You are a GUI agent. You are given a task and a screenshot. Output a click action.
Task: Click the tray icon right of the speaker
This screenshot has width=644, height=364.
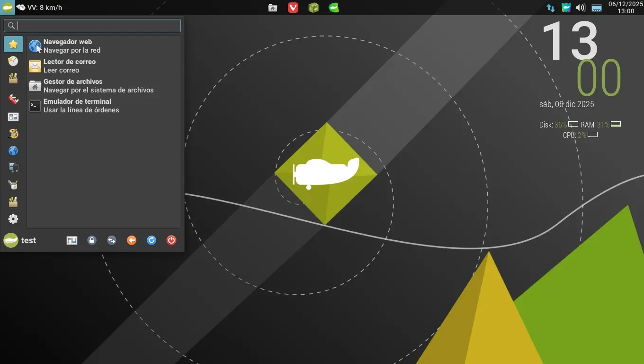click(x=597, y=8)
